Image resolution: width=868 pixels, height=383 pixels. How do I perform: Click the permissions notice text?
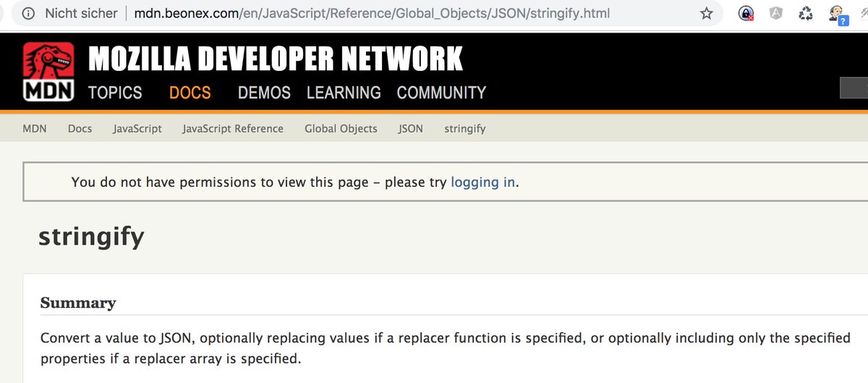click(295, 182)
